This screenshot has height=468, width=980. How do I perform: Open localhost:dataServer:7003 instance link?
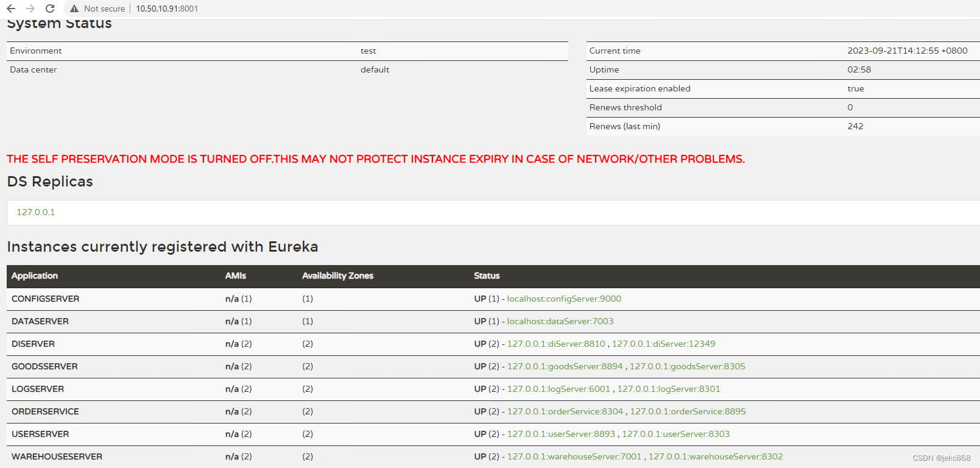coord(560,321)
